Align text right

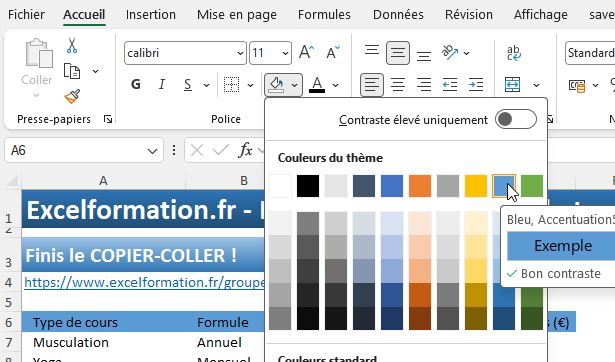pyautogui.click(x=424, y=85)
